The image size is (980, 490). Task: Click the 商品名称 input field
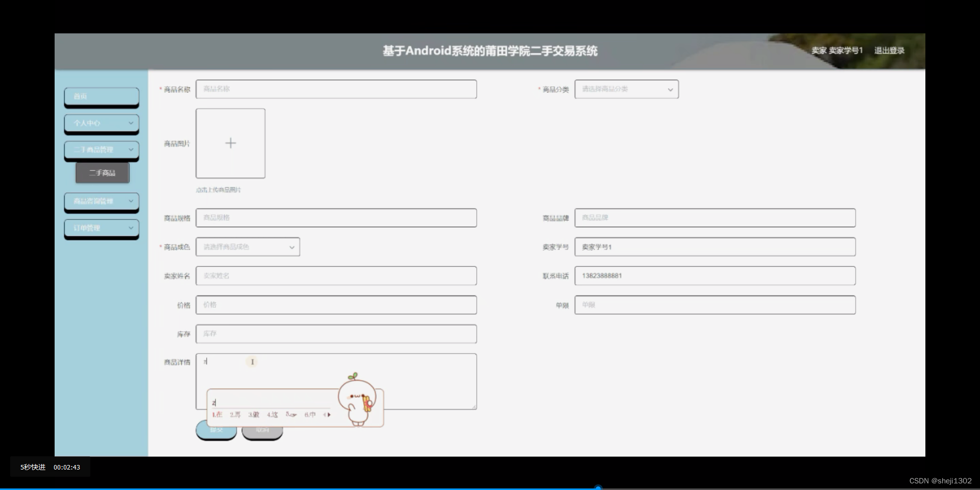tap(336, 89)
